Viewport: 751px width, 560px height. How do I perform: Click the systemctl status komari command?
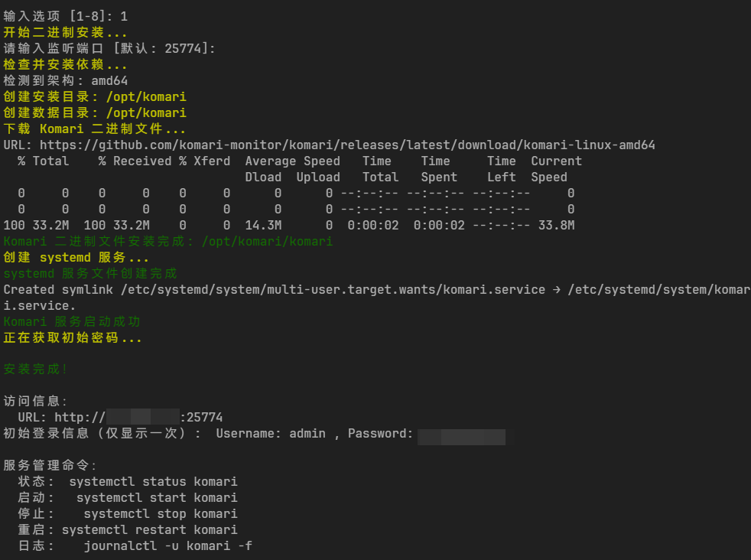coord(153,482)
